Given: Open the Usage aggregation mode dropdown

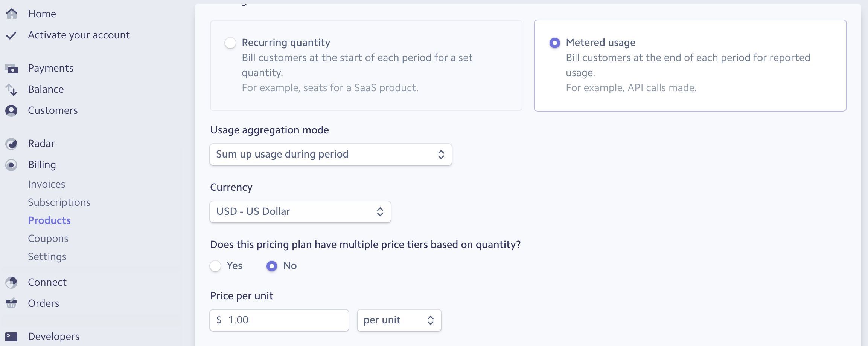Looking at the screenshot, I should click(330, 155).
